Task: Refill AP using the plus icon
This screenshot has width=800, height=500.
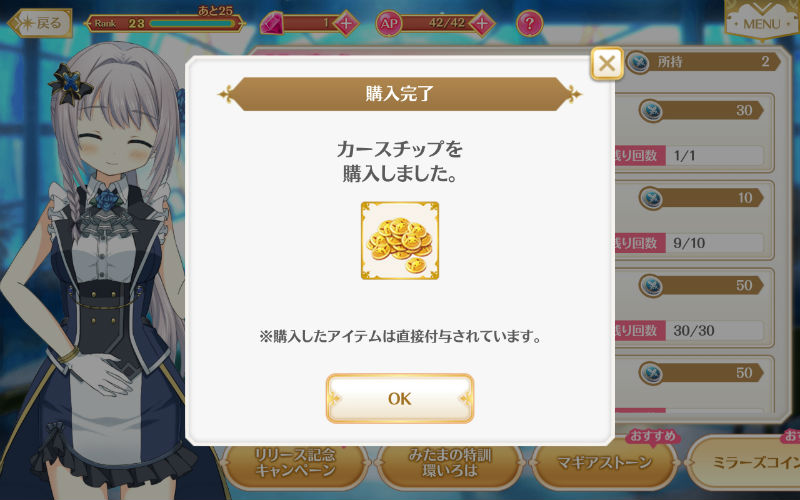Action: [x=482, y=23]
